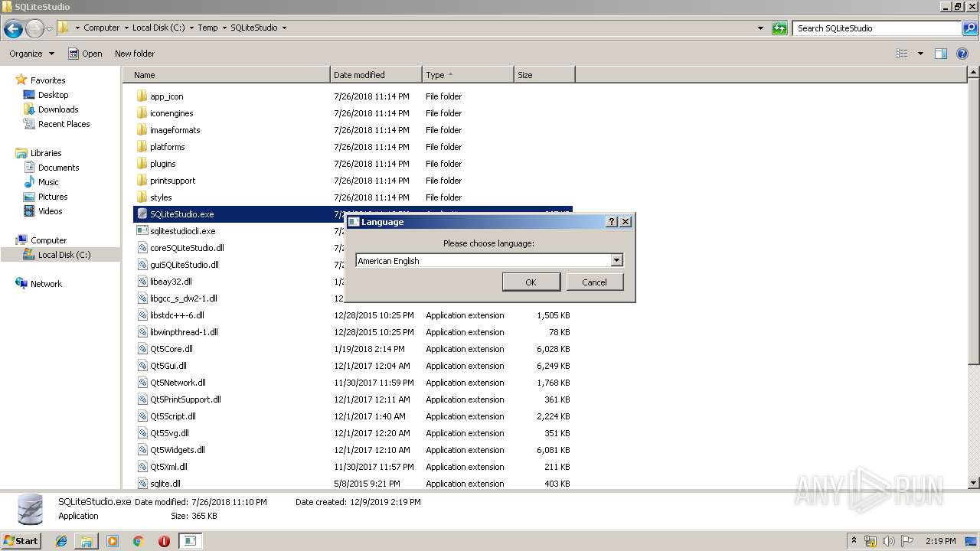The width and height of the screenshot is (980, 551).
Task: Select the libstdc++-6.dll file name
Action: (177, 315)
